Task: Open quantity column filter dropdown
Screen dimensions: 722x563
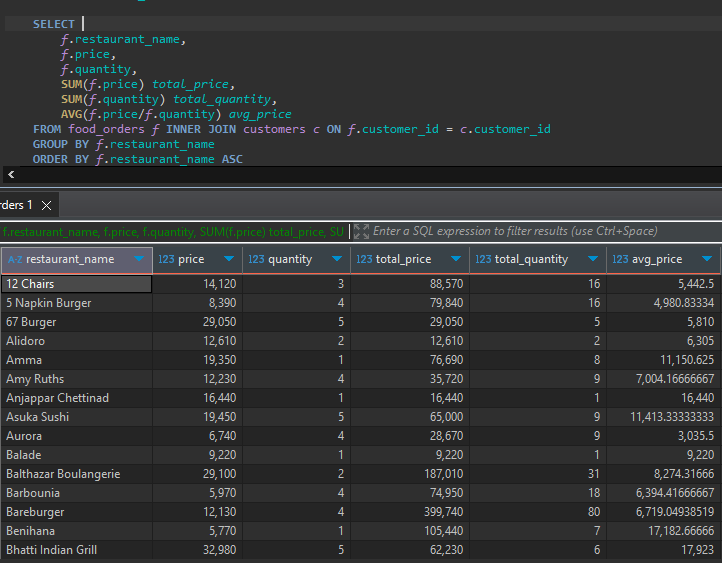Action: (337, 259)
